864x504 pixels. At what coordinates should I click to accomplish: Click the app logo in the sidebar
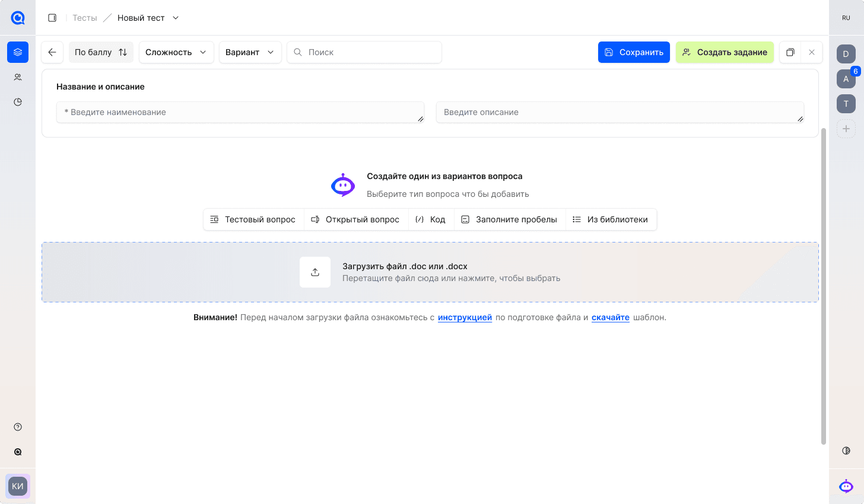point(18,18)
